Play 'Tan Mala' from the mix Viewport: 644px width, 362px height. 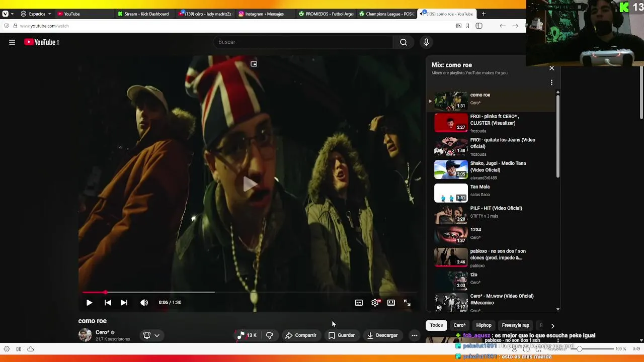[491, 193]
